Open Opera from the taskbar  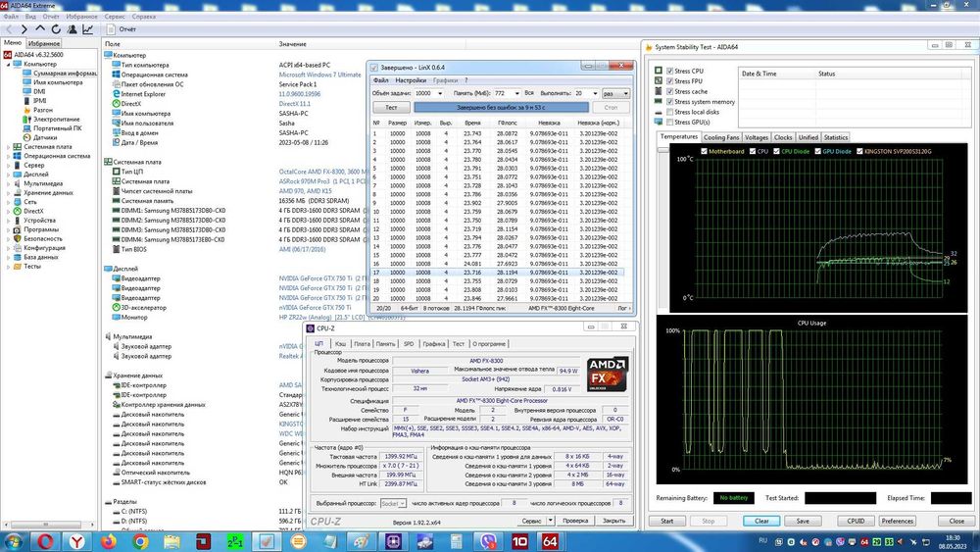(x=45, y=541)
